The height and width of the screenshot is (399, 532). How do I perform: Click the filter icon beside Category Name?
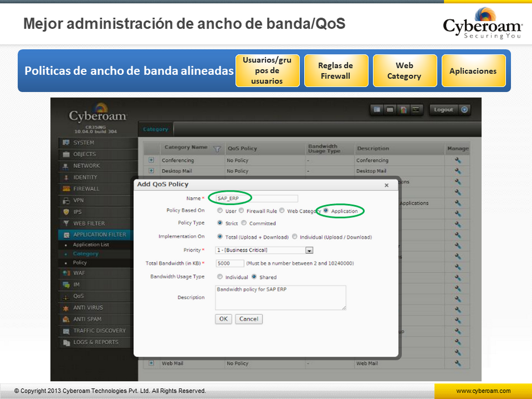[x=216, y=148]
